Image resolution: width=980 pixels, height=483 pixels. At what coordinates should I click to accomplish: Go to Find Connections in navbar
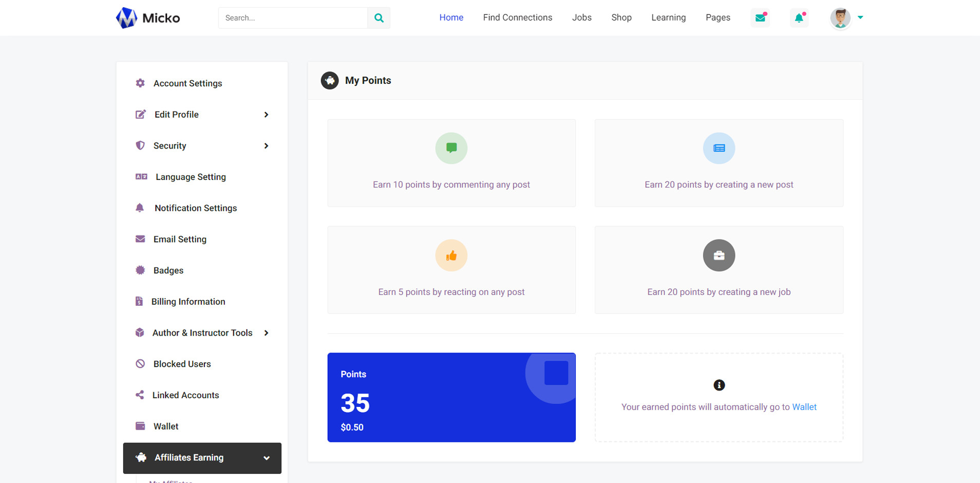pyautogui.click(x=517, y=18)
